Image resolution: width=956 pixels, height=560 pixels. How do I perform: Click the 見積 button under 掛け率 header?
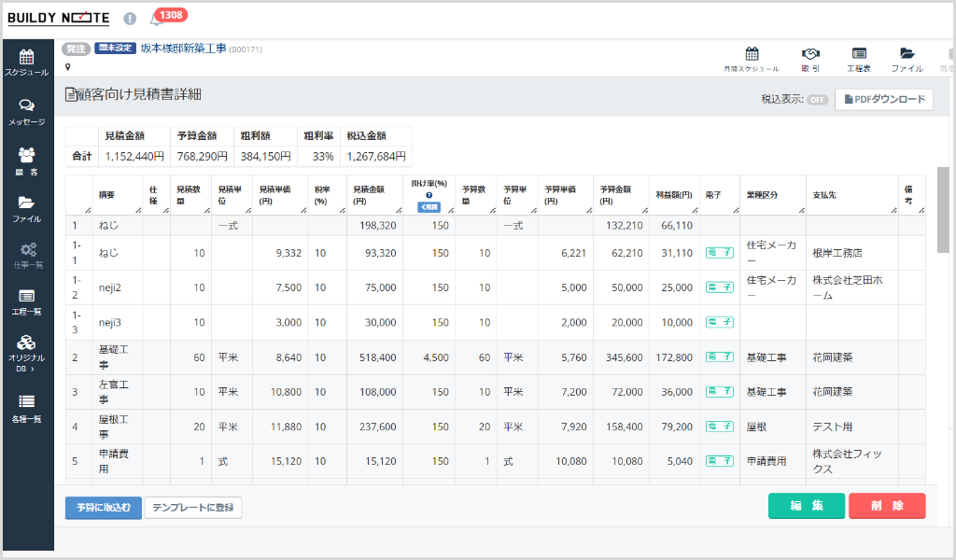429,206
